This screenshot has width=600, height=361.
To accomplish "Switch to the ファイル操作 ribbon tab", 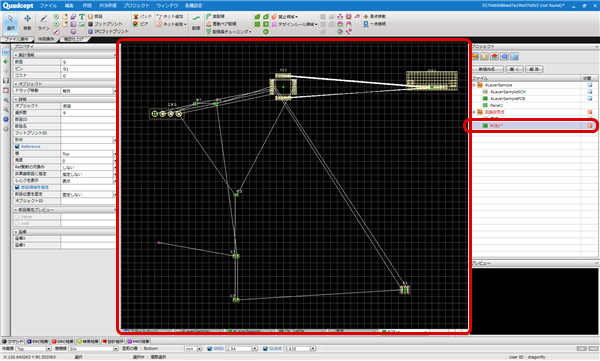I will [16, 39].
